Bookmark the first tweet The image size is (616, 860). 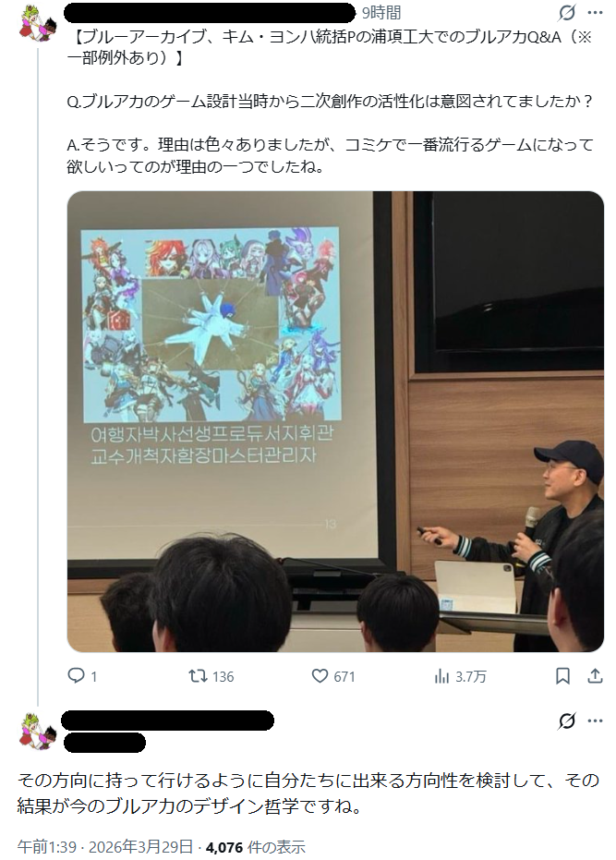pyautogui.click(x=562, y=676)
